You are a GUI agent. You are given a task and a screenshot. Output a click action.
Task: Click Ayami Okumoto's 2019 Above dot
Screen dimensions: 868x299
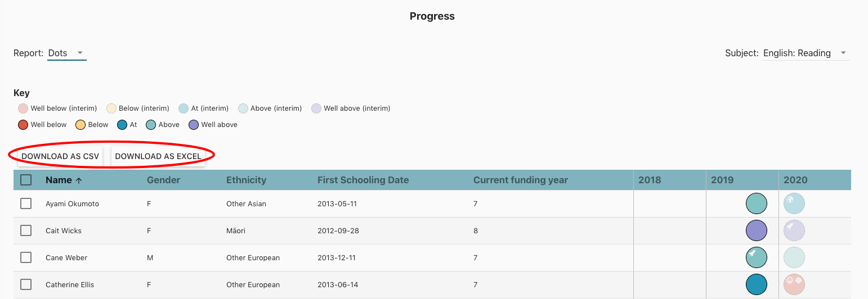[x=757, y=203]
